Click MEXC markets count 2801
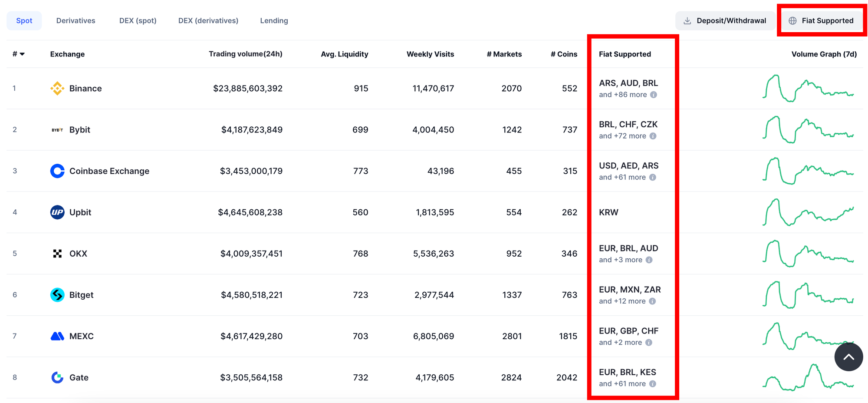This screenshot has height=403, width=868. tap(512, 336)
